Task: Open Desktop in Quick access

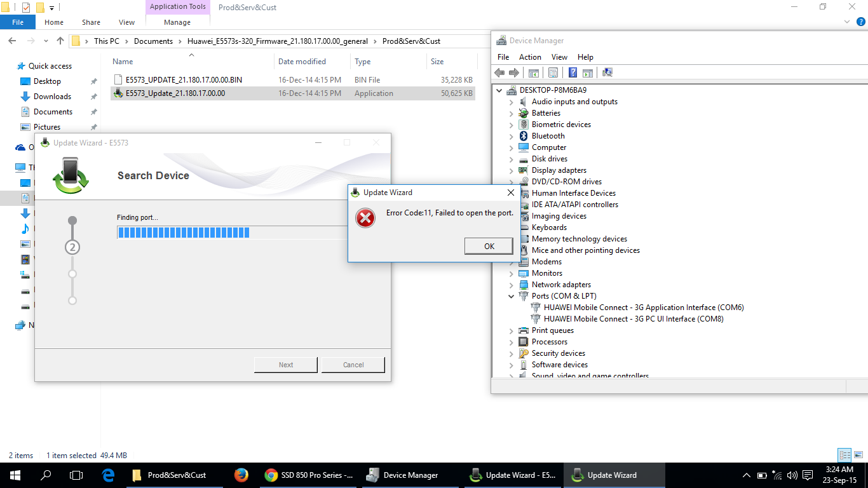Action: [47, 81]
